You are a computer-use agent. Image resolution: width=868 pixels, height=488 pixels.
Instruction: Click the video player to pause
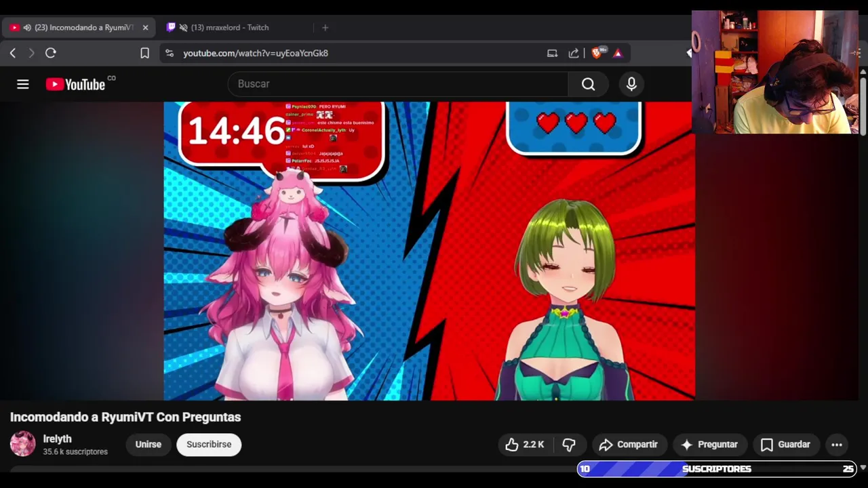click(x=429, y=251)
